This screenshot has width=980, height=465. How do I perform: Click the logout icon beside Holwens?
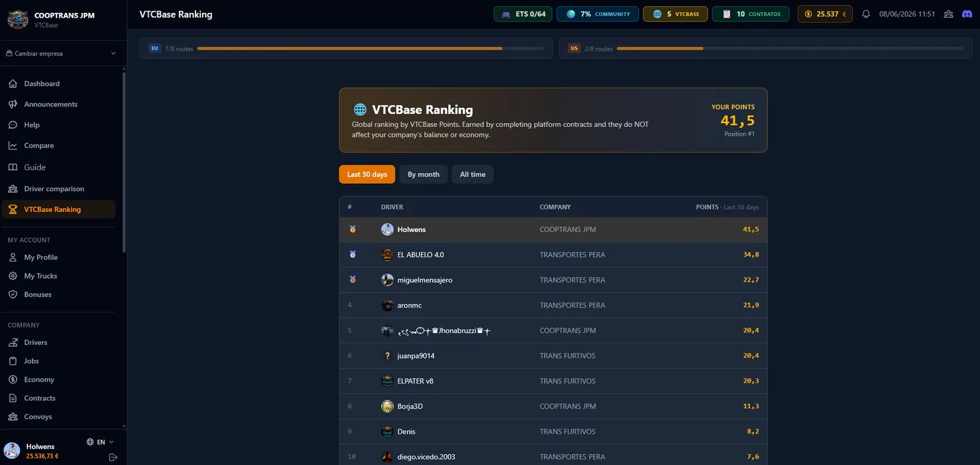[113, 457]
